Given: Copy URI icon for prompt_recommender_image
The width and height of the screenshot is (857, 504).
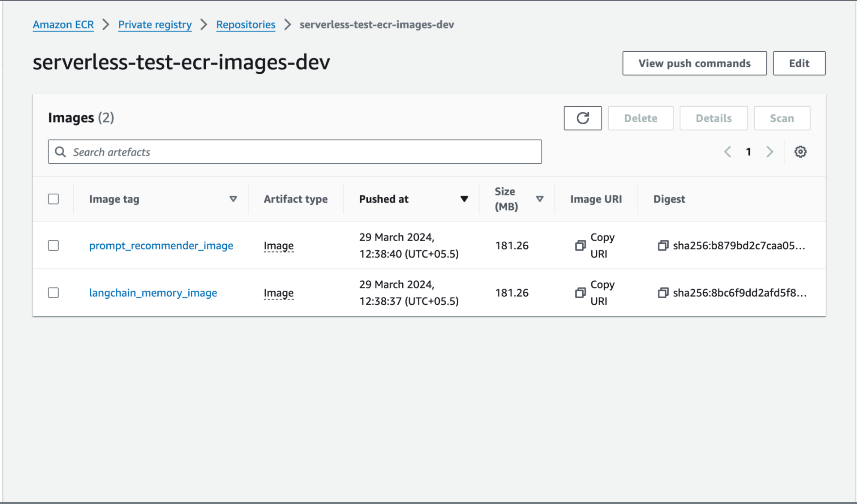Looking at the screenshot, I should [x=580, y=246].
